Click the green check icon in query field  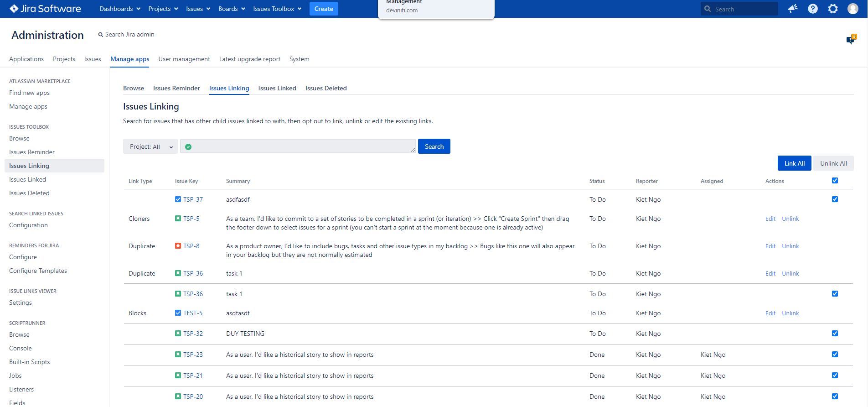188,147
